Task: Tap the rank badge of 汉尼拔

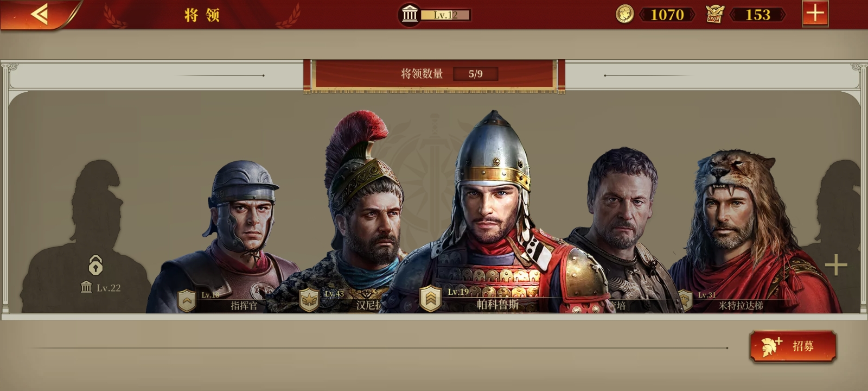Action: coord(309,300)
